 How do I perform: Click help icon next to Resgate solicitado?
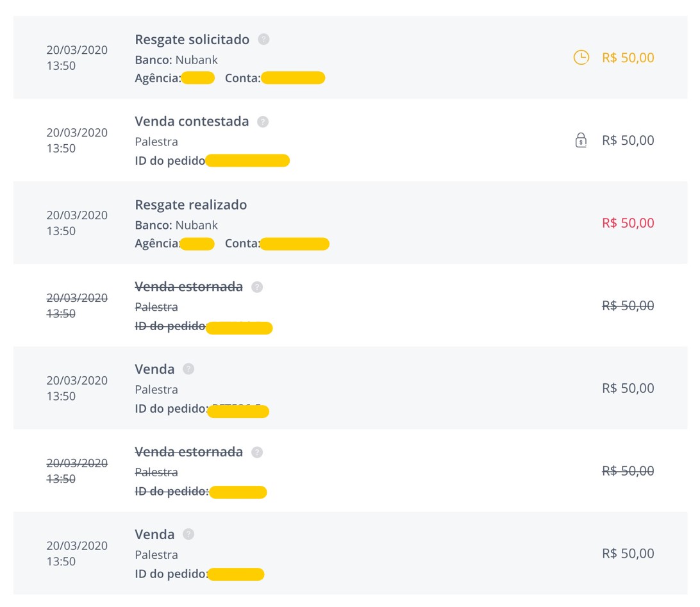coord(264,39)
